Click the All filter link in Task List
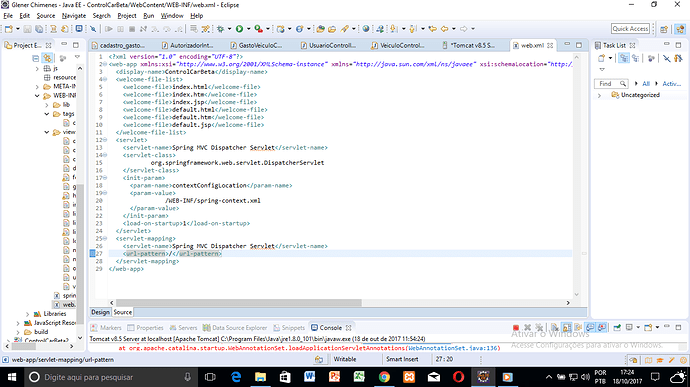This screenshot has height=387, width=690. [646, 84]
